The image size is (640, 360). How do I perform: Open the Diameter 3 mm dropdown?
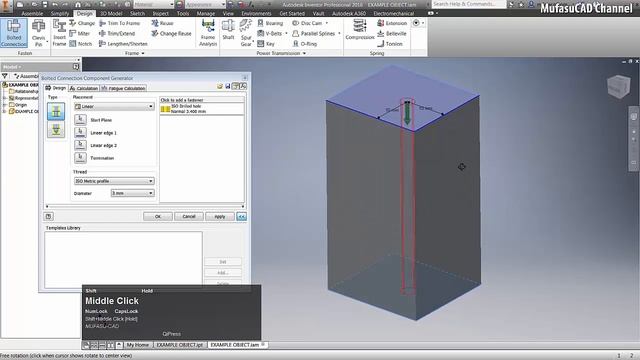[133, 193]
